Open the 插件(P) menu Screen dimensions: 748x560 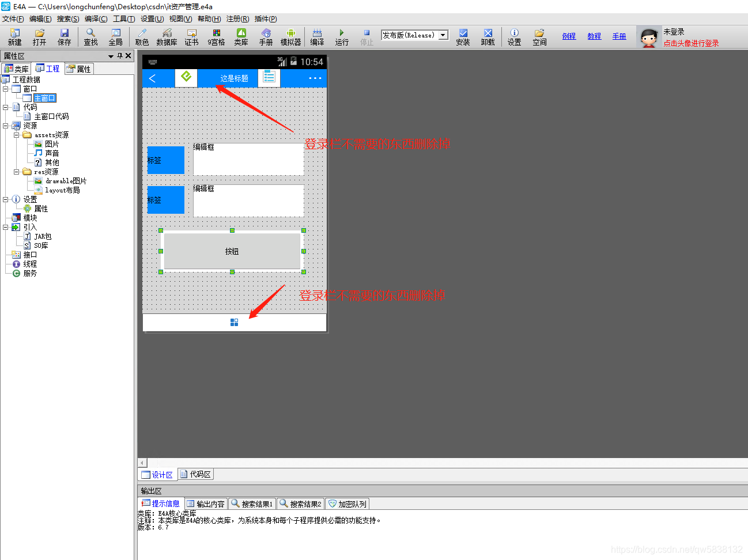tap(266, 19)
